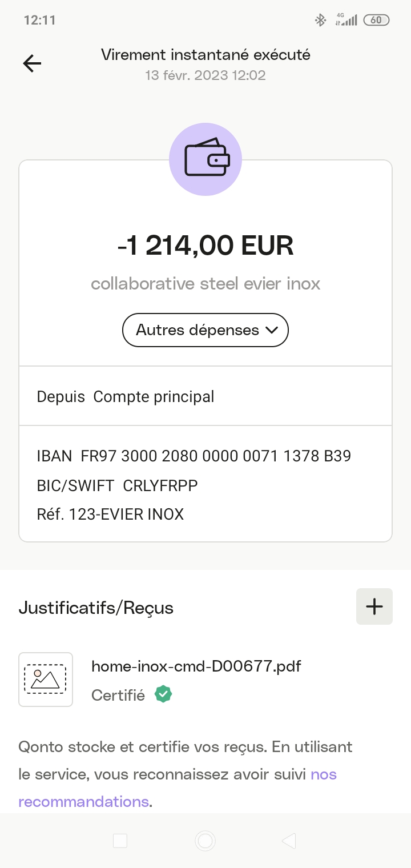Tap the Justificatifs/Reçus section header
Screen dimensions: 411x868
tap(96, 608)
